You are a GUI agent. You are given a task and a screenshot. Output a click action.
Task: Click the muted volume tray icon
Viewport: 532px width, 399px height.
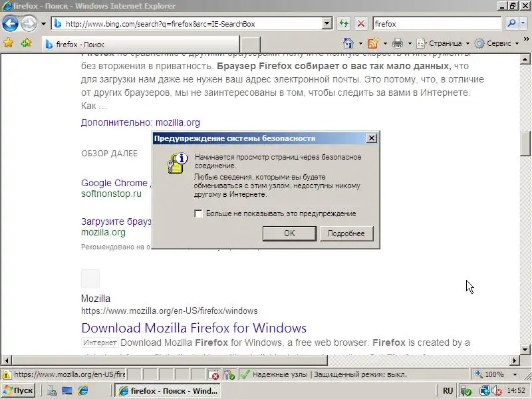pyautogui.click(x=497, y=391)
